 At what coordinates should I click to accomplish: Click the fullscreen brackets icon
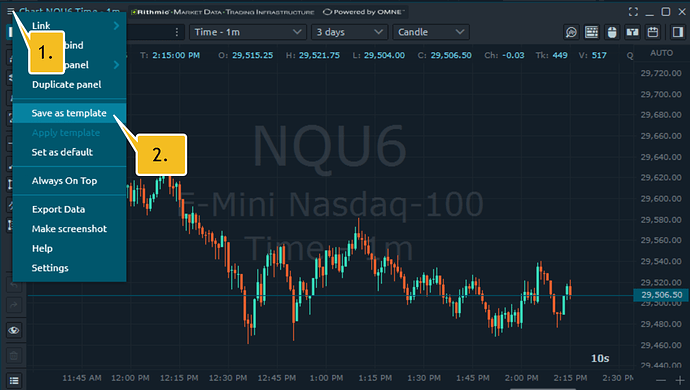click(x=633, y=12)
